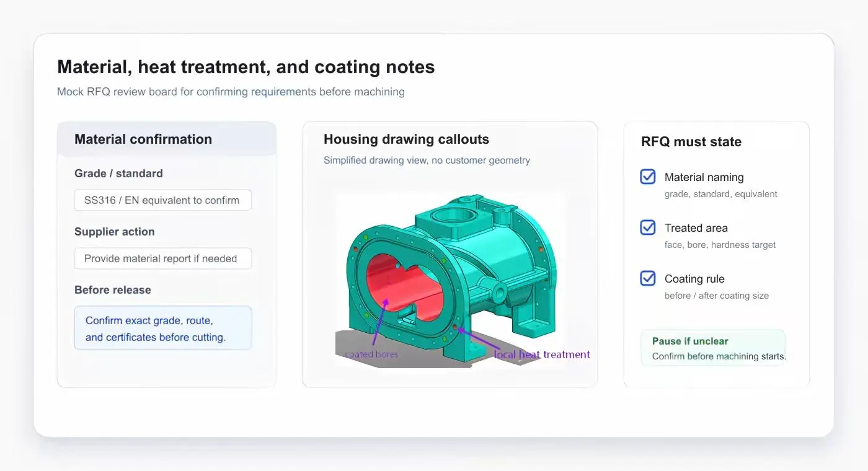The image size is (868, 471).
Task: Click the 'Housing drawing callouts' heading
Action: (x=406, y=139)
